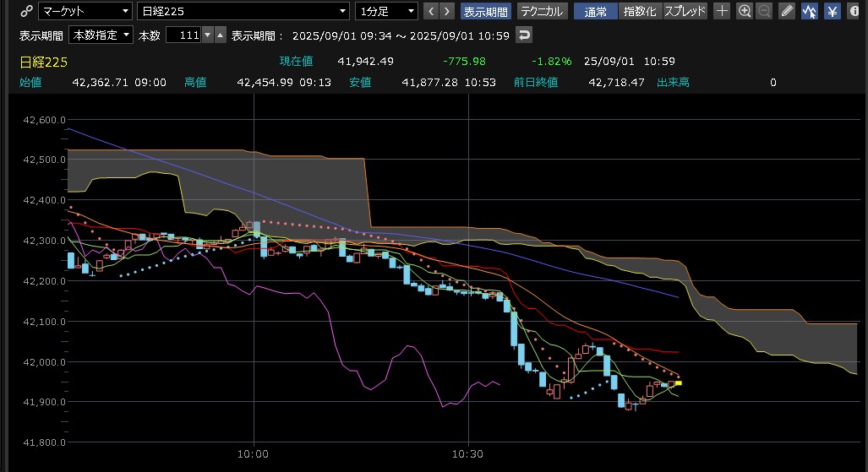This screenshot has height=472, width=868.
Task: Toggle the yen price display icon
Action: coord(832,11)
